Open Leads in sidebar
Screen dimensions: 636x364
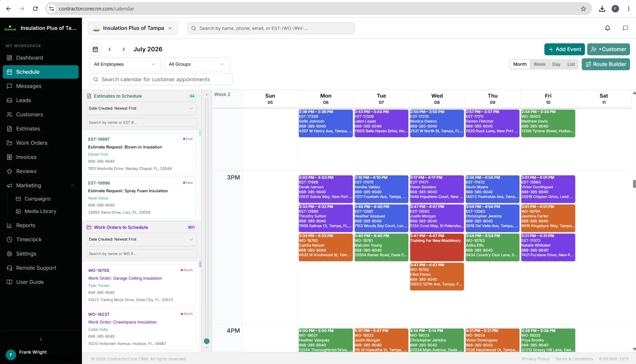(x=41, y=100)
